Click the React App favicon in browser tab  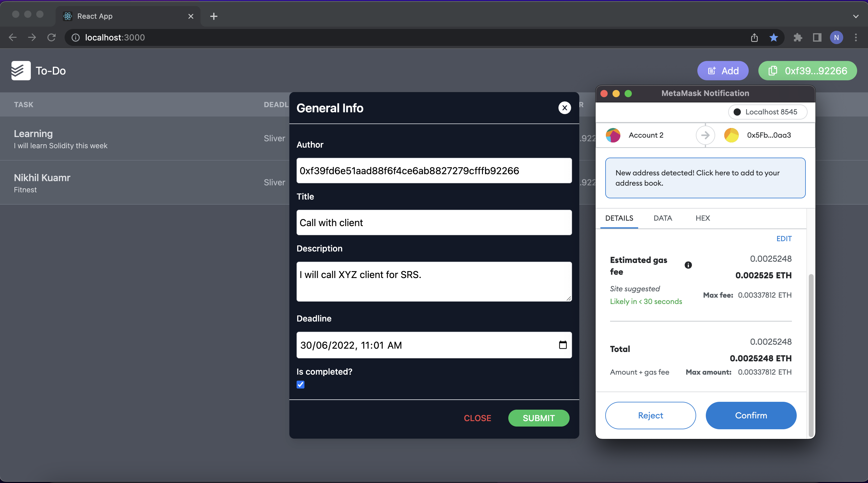point(68,16)
